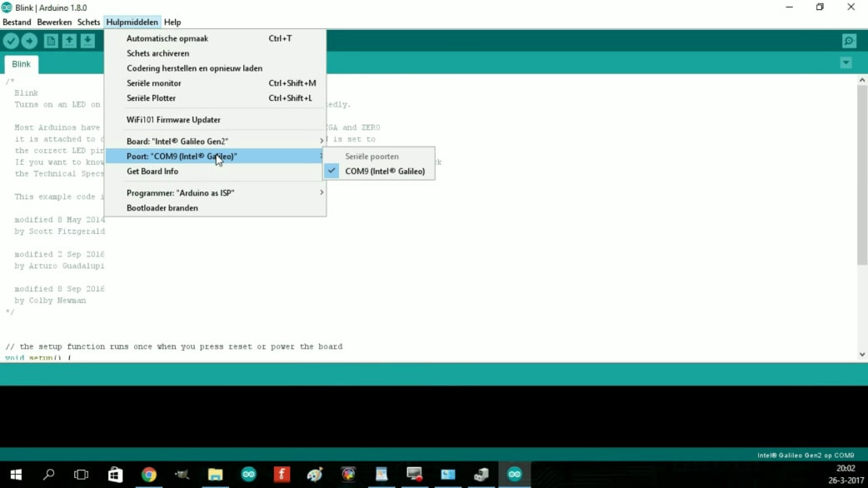Open Windows taskbar search

click(x=48, y=474)
